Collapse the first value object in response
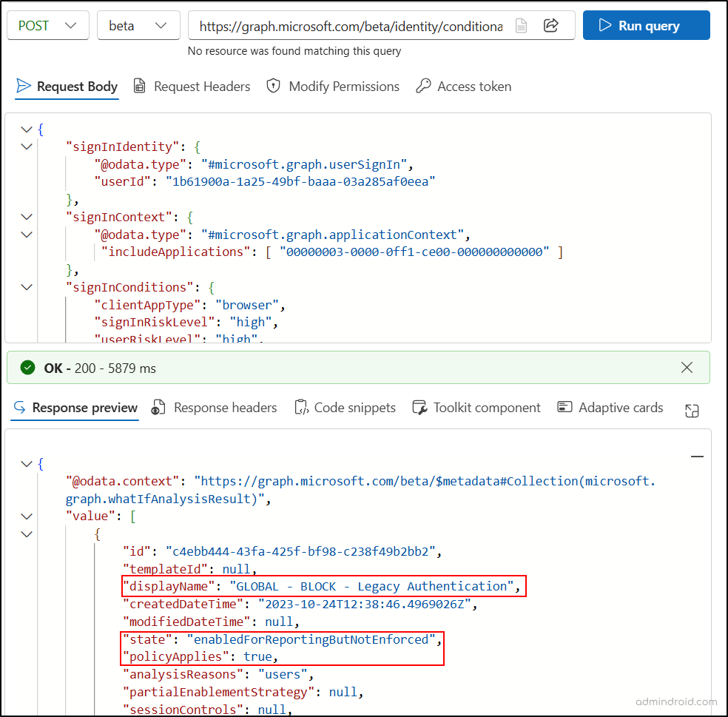The height and width of the screenshot is (717, 728). coord(27,534)
